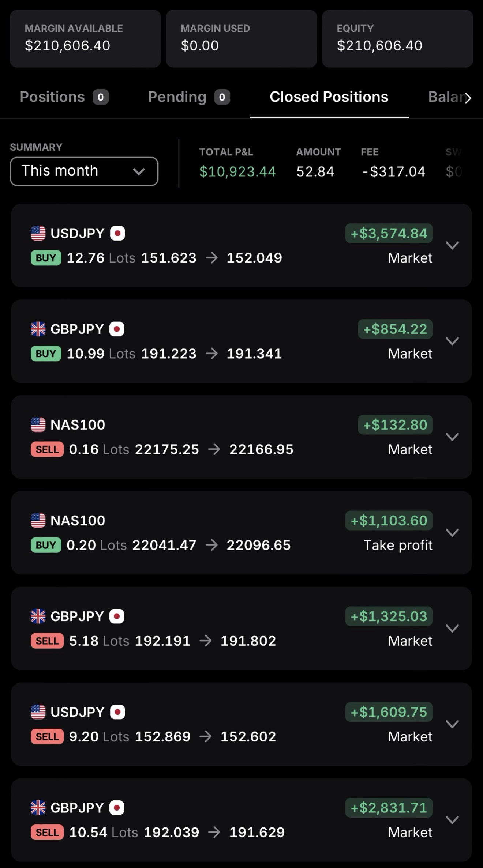
Task: Expand the USDJPY +$1,609.75 trade chevron
Action: 452,724
